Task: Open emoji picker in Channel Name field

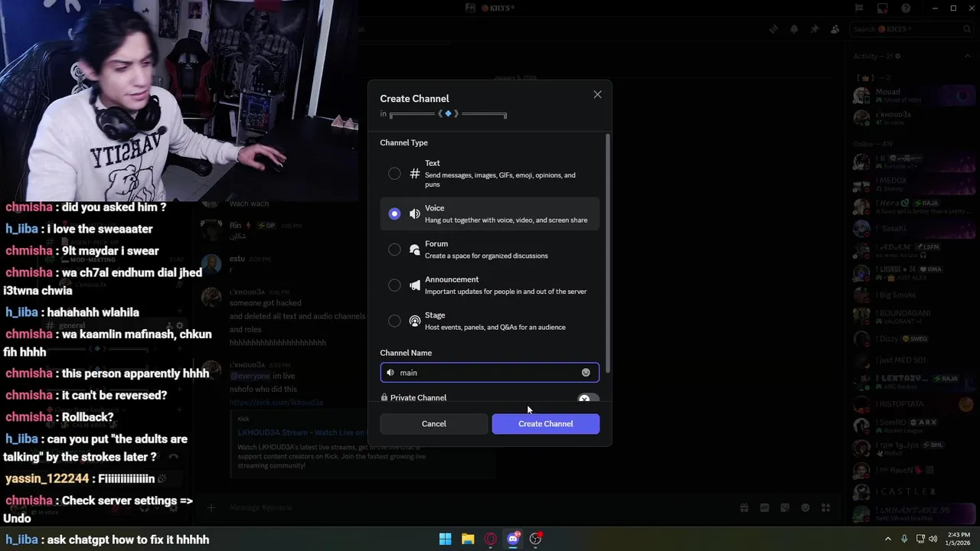Action: (x=586, y=373)
